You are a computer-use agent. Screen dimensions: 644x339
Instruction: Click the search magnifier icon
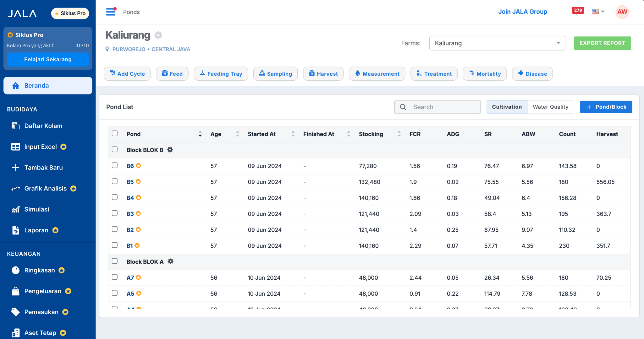[x=403, y=107]
